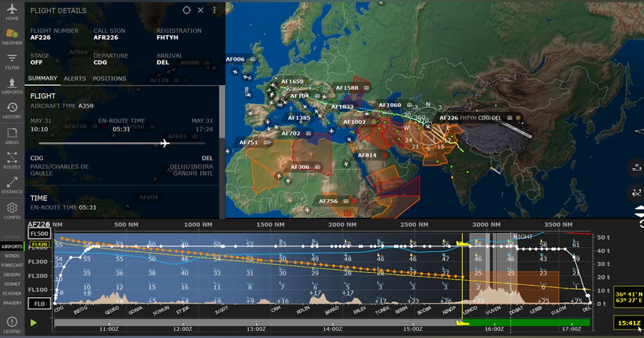
Task: Select the Distance measuring tool
Action: pyautogui.click(x=12, y=185)
